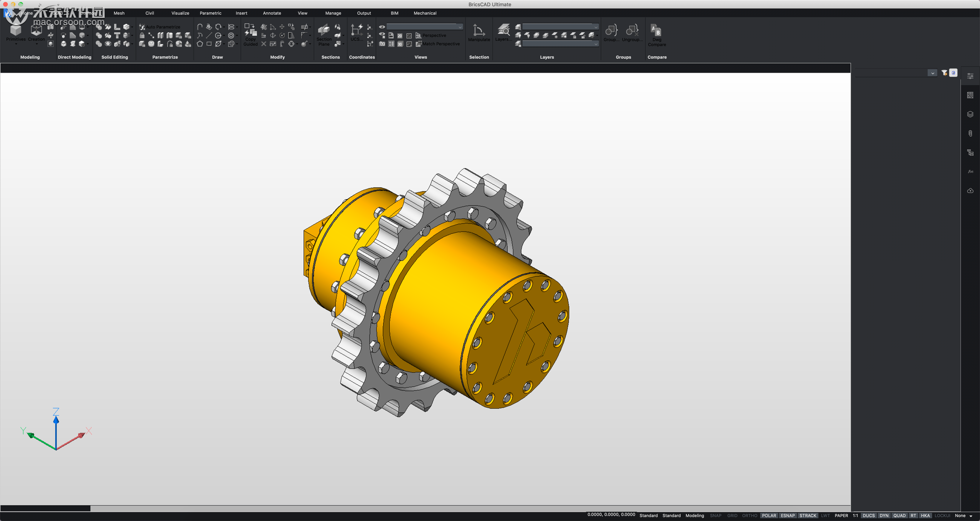The width and height of the screenshot is (980, 521).
Task: Click the Modeling workspace label in status bar
Action: [x=695, y=516]
